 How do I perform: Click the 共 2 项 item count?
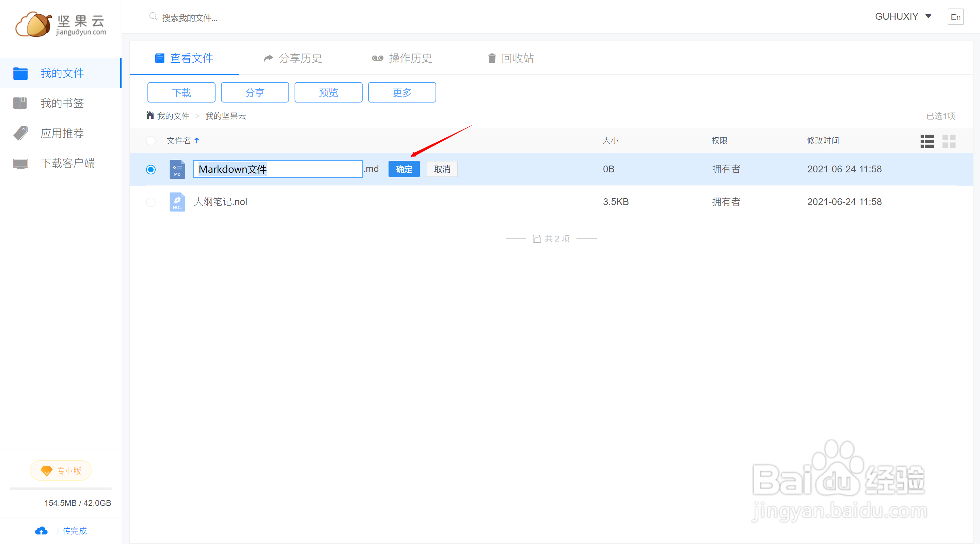[557, 238]
